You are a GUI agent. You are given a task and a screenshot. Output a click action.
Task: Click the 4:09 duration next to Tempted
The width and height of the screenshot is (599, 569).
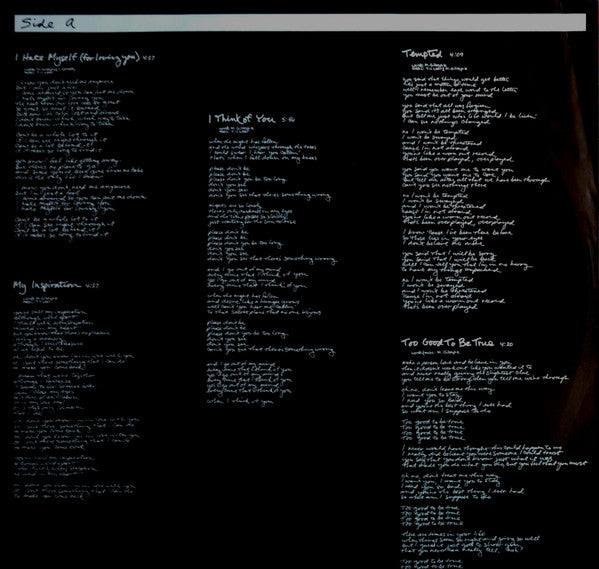457,55
